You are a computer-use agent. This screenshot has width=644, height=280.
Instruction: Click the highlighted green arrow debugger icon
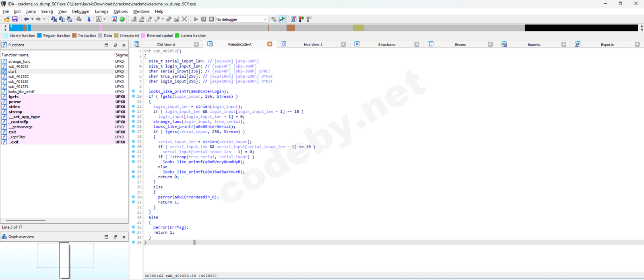282,19
